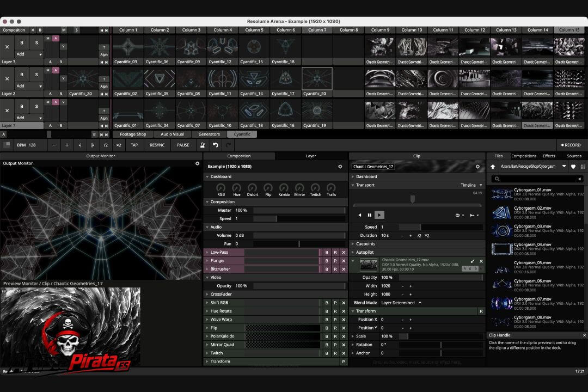Play clip forwards in Transport

coord(379,215)
